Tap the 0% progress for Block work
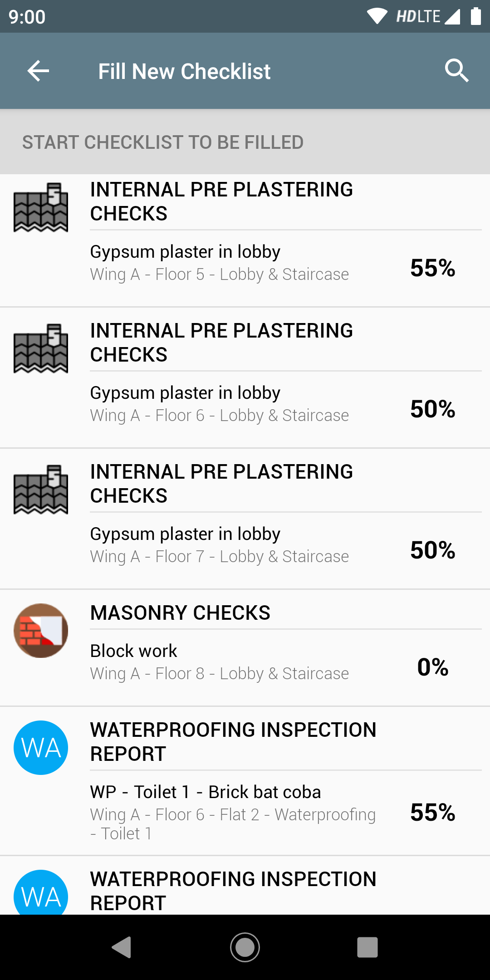Viewport: 490px width, 980px height. [x=432, y=667]
